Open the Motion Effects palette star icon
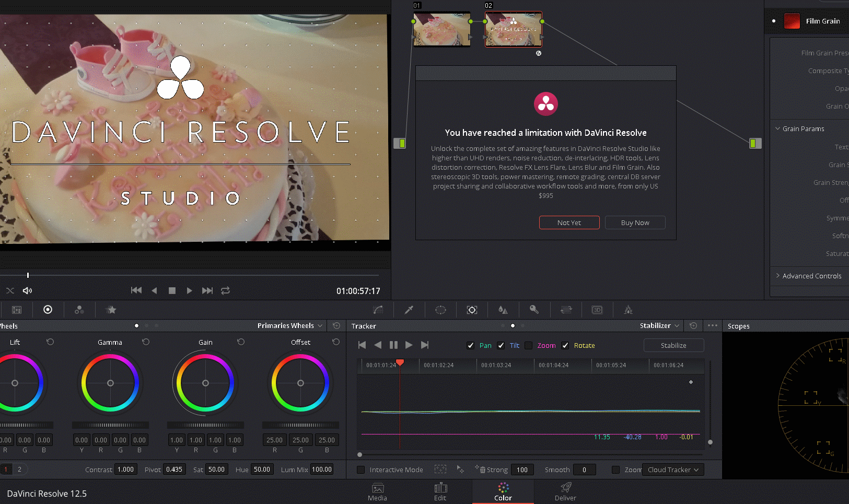Image resolution: width=849 pixels, height=504 pixels. pyautogui.click(x=111, y=310)
